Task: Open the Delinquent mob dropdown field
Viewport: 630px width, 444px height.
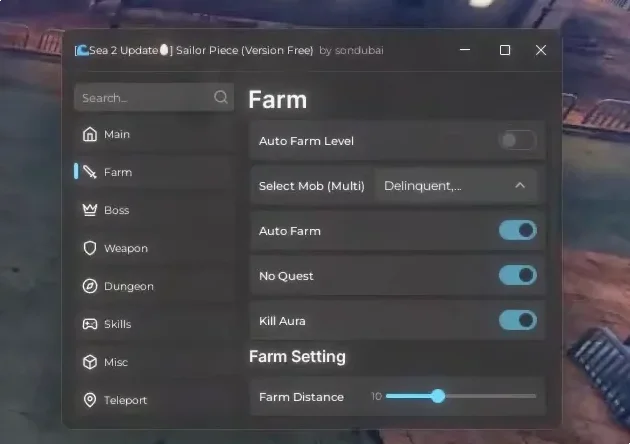Action: [x=456, y=185]
